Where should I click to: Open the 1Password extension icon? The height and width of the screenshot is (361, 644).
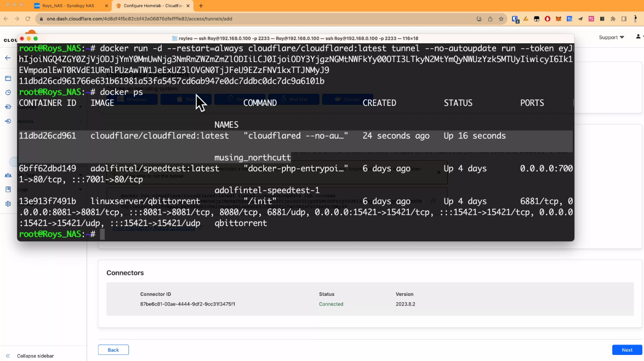515,18
